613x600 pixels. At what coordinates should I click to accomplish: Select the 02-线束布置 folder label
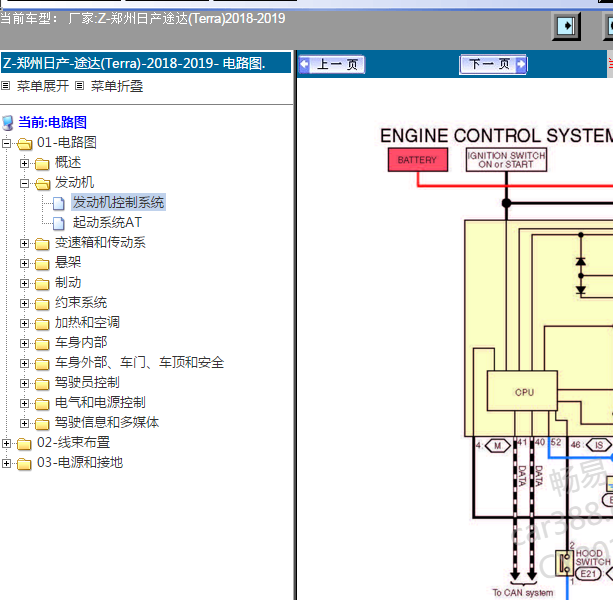[73, 442]
